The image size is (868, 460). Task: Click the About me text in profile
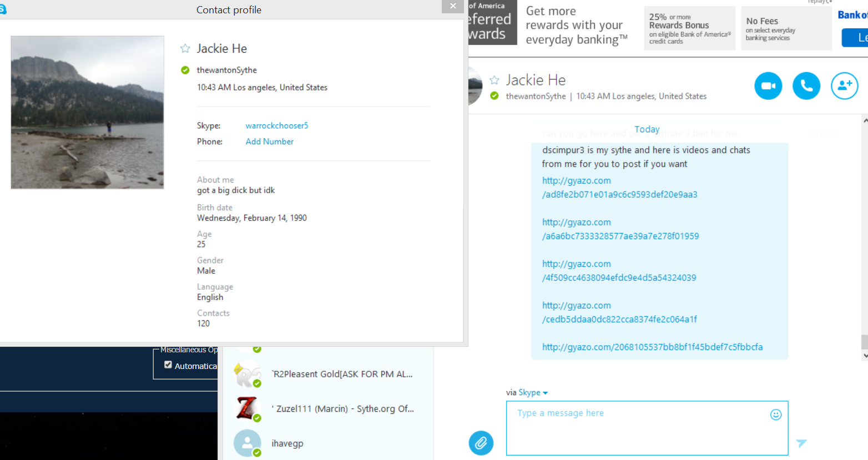tap(236, 190)
